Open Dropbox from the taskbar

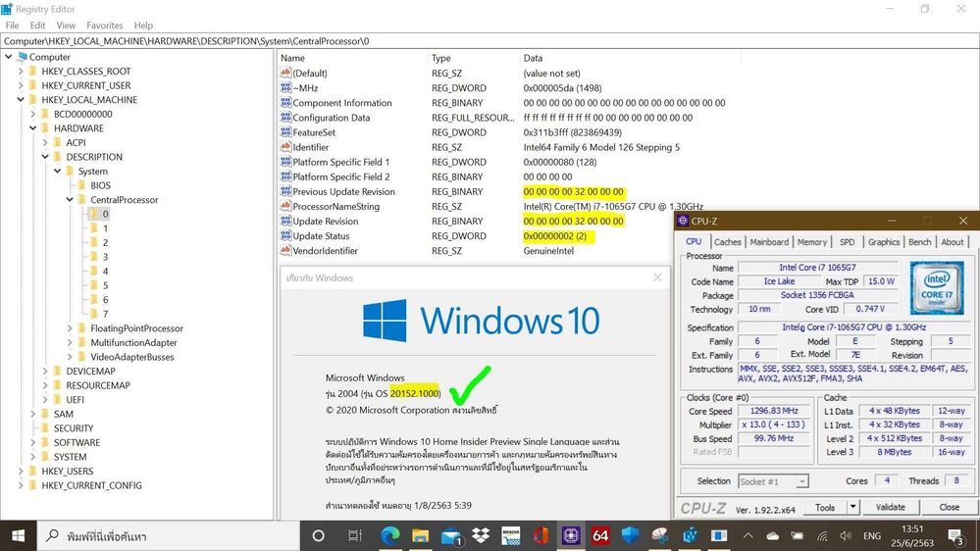point(481,535)
